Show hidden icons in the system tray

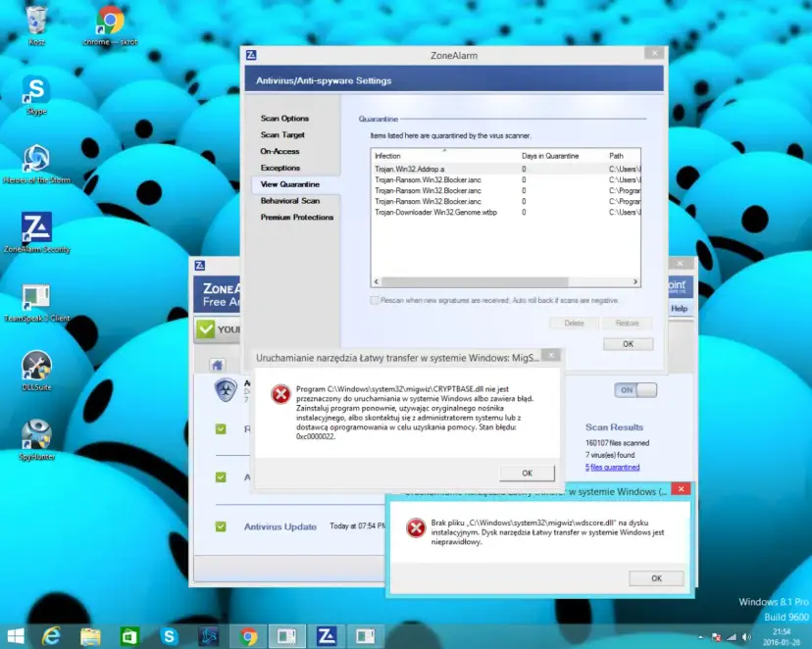pos(698,635)
